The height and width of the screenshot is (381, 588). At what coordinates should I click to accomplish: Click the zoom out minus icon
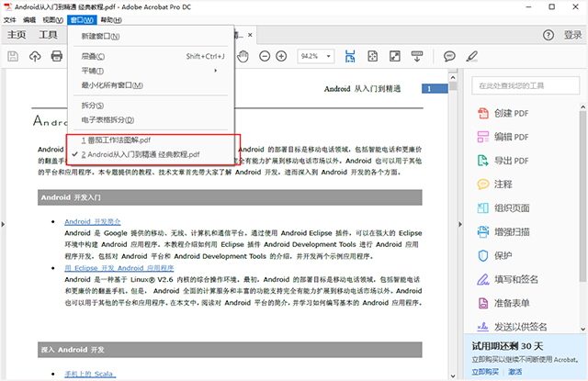tap(265, 57)
